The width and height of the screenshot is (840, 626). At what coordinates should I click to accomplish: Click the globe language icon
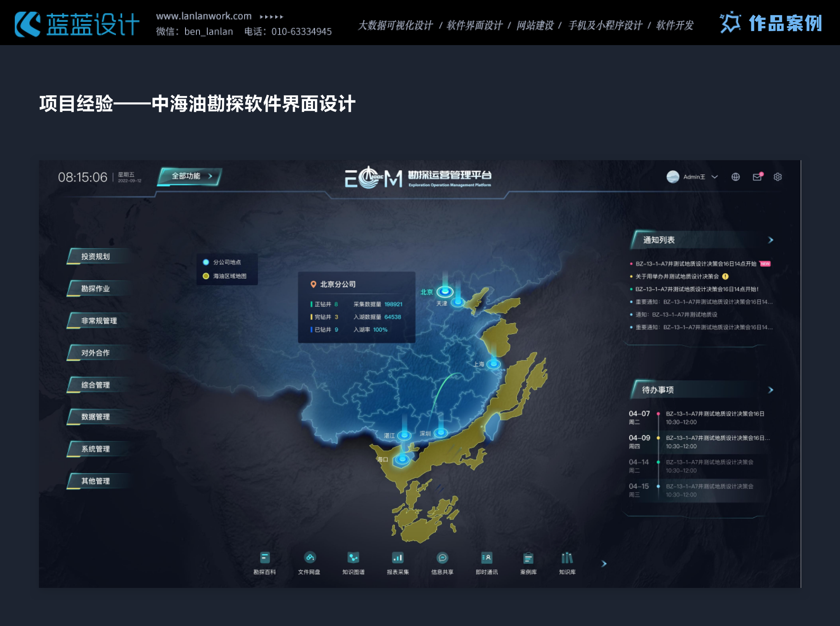pos(735,177)
